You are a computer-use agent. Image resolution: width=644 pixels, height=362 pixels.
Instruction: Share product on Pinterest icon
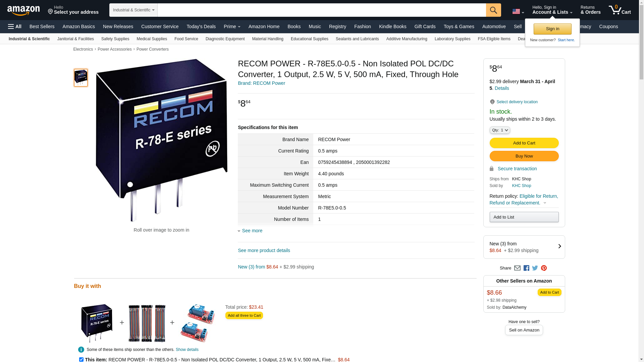[x=544, y=268]
